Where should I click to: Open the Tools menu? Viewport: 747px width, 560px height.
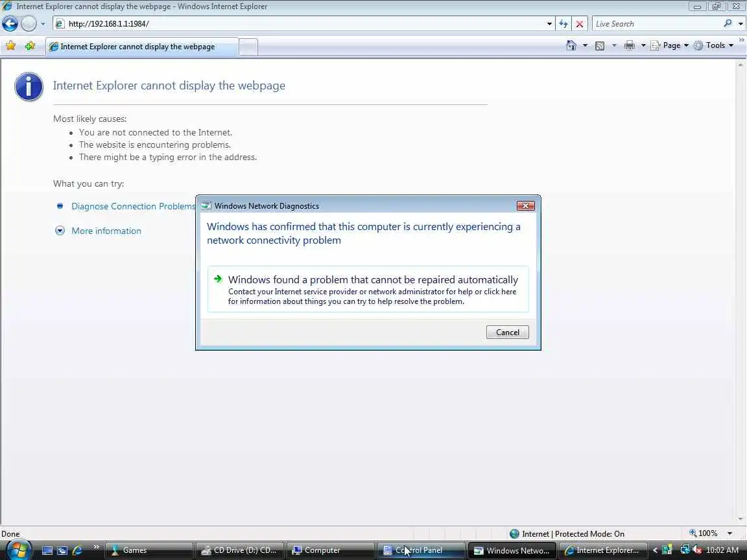(714, 45)
